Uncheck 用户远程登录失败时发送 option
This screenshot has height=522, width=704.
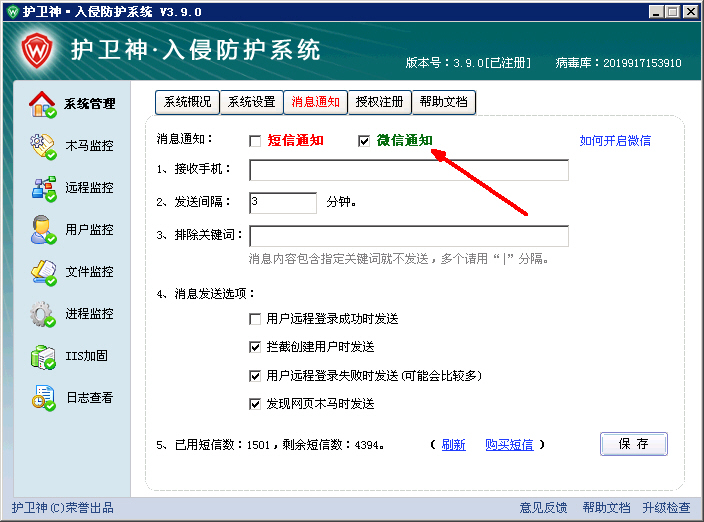point(255,376)
